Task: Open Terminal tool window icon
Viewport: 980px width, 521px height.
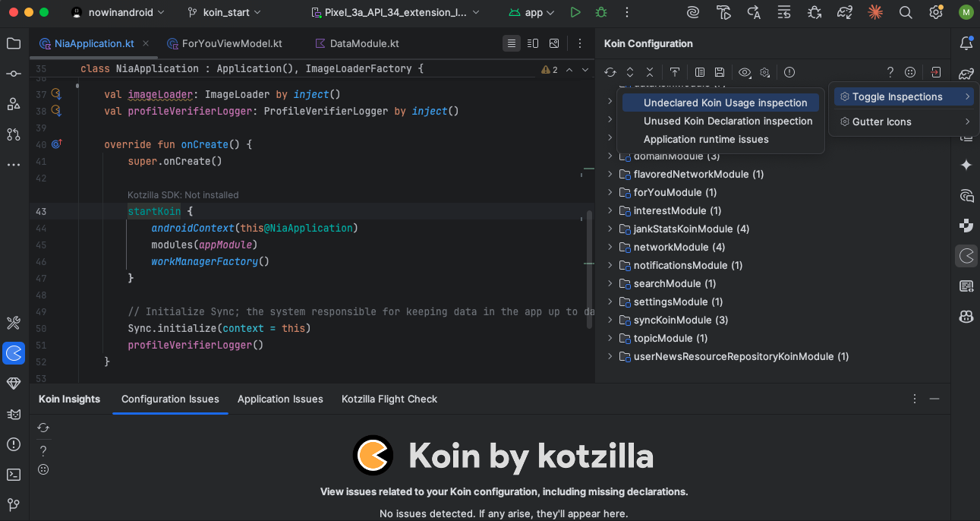Action: 14,475
